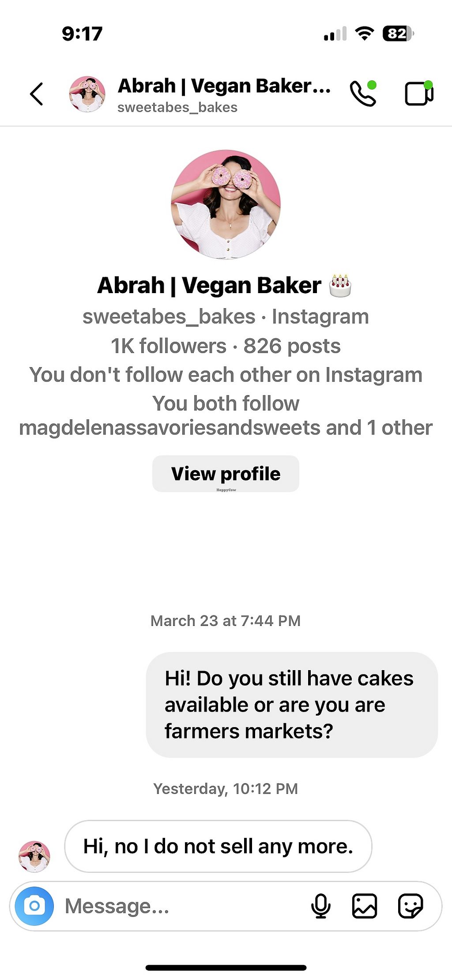Start an audio call with Abrah
The image size is (452, 980).
pos(363,94)
